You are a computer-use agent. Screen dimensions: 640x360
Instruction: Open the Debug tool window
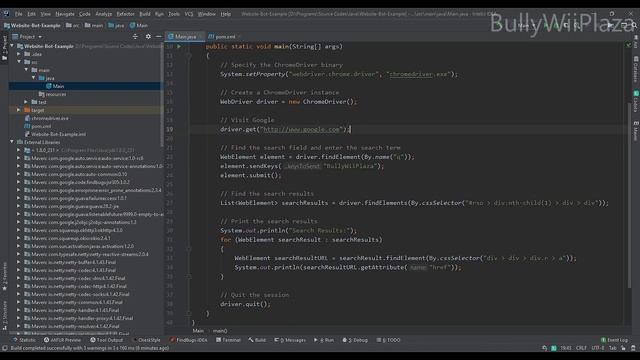coord(355,340)
